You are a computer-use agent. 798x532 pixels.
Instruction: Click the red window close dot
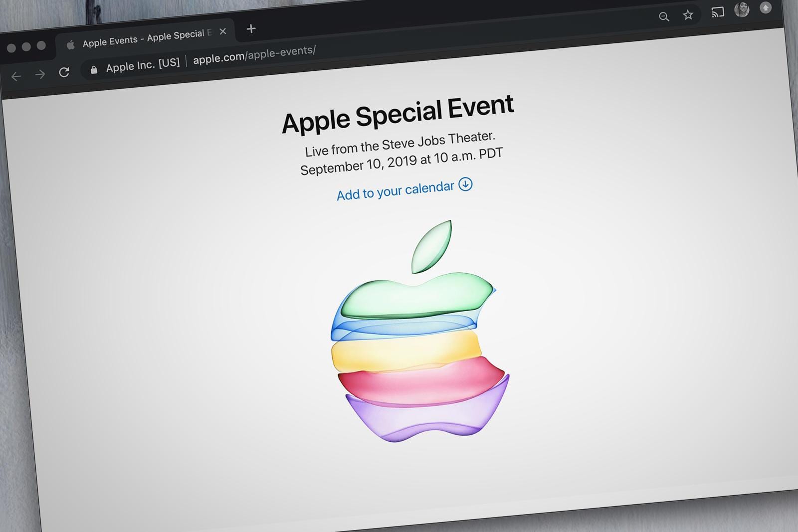11,48
